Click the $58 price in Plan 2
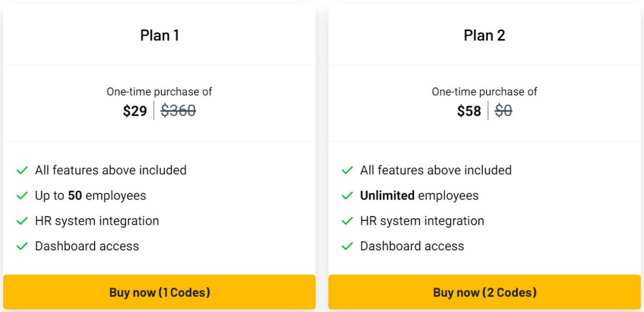The height and width of the screenshot is (312, 644). click(467, 111)
